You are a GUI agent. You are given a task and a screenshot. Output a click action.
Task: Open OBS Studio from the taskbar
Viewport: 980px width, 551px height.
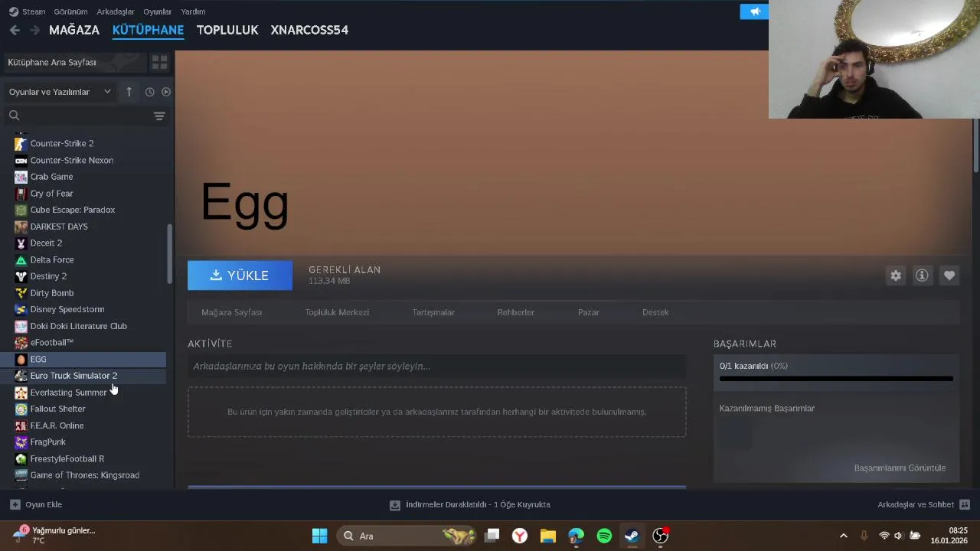[x=660, y=536]
